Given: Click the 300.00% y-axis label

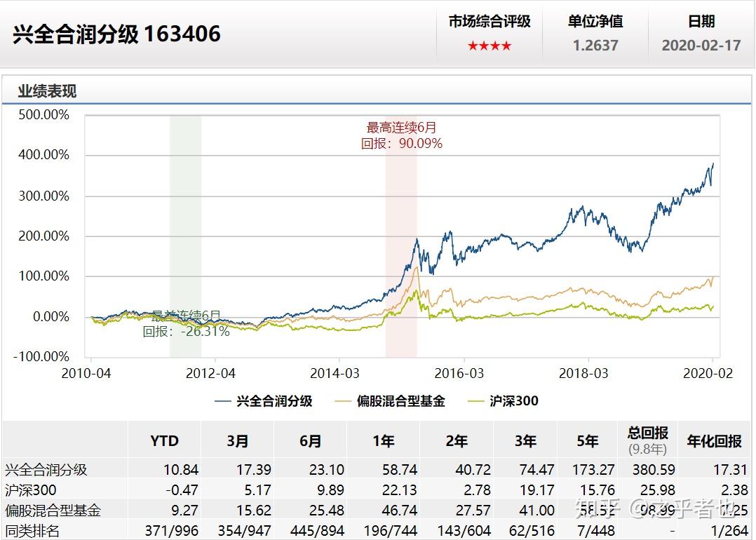Looking at the screenshot, I should (x=44, y=196).
